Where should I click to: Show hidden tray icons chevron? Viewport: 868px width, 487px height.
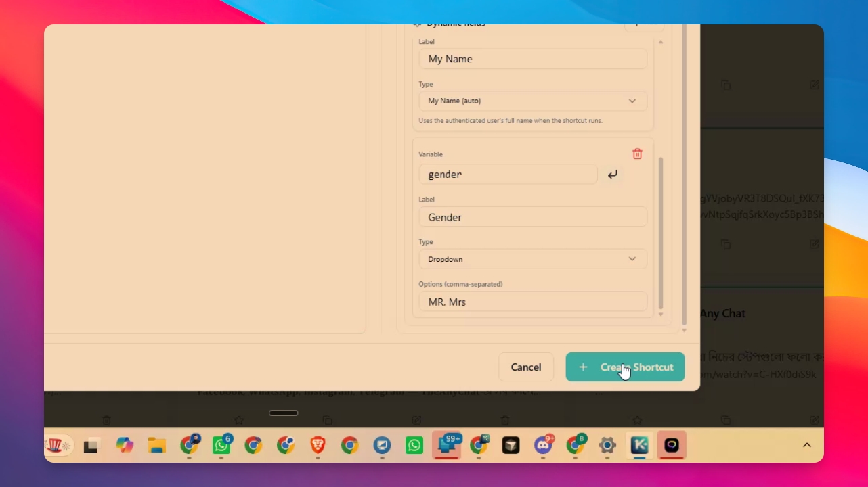coord(806,445)
